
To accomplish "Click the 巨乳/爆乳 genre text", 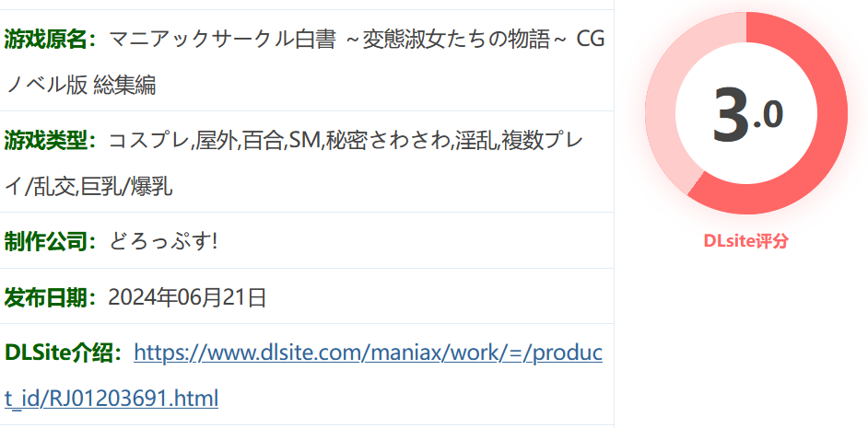I will [127, 188].
